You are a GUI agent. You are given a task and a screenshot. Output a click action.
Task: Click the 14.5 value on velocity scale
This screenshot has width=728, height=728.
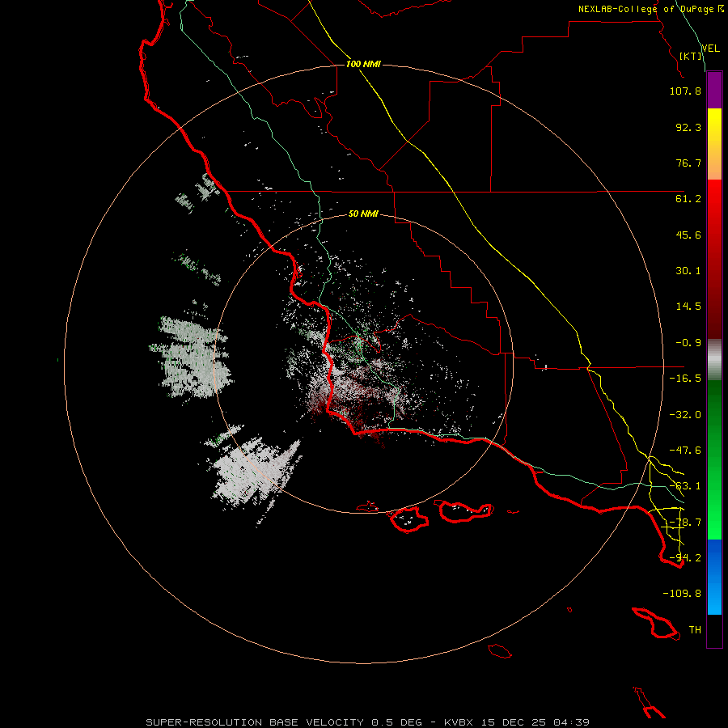click(x=688, y=307)
